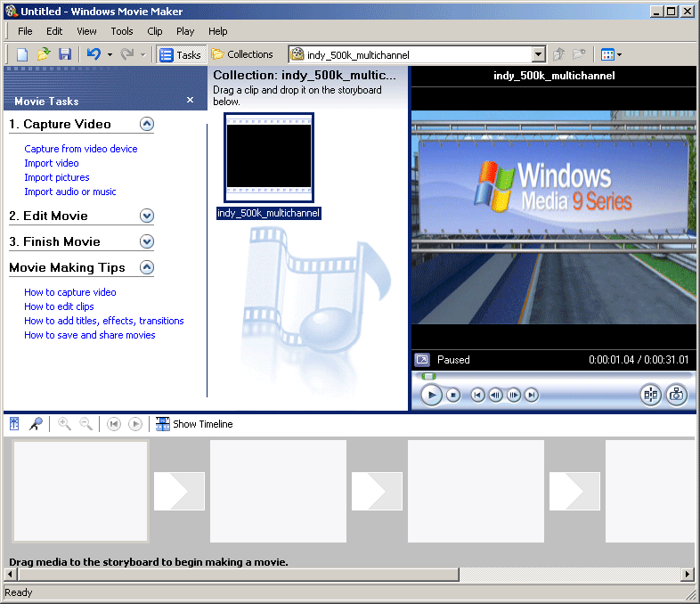Image resolution: width=700 pixels, height=604 pixels.
Task: Click Capture from video device link
Action: pyautogui.click(x=81, y=149)
